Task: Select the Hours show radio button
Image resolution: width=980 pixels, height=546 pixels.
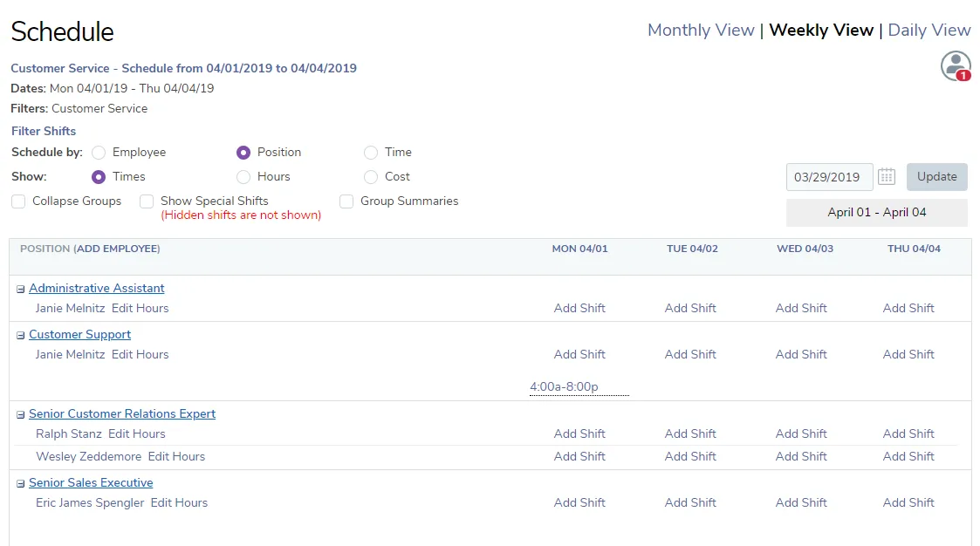Action: [x=243, y=177]
